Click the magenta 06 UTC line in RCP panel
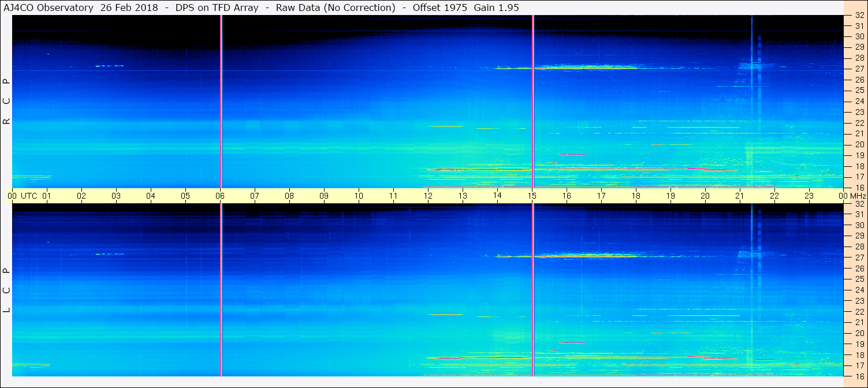 coord(221,102)
